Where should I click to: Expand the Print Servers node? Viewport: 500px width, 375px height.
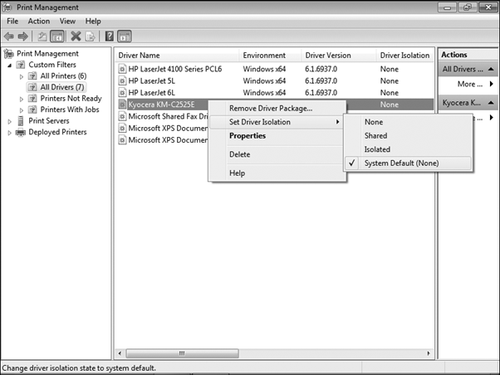tap(10, 121)
